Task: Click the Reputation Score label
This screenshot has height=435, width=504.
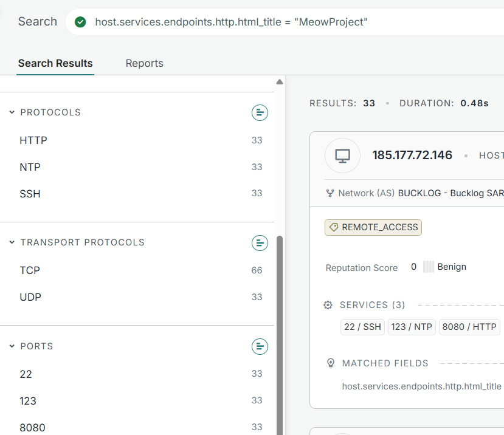Action: tap(362, 267)
